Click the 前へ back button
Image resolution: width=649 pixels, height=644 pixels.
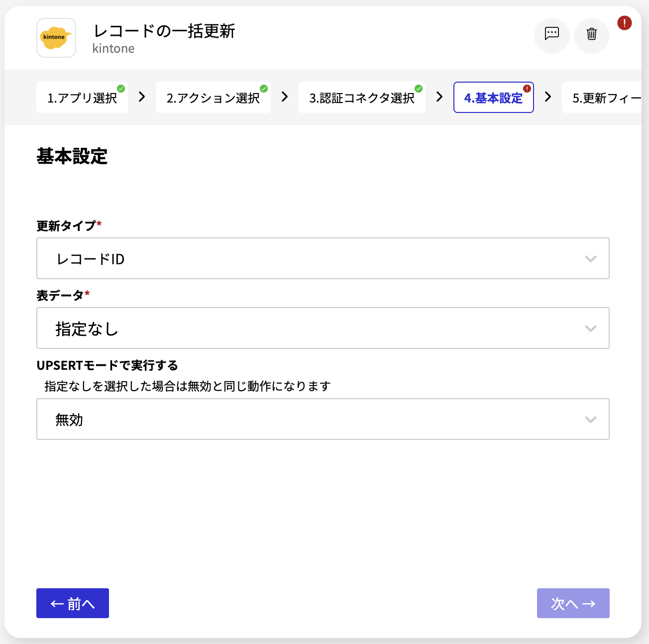click(73, 603)
